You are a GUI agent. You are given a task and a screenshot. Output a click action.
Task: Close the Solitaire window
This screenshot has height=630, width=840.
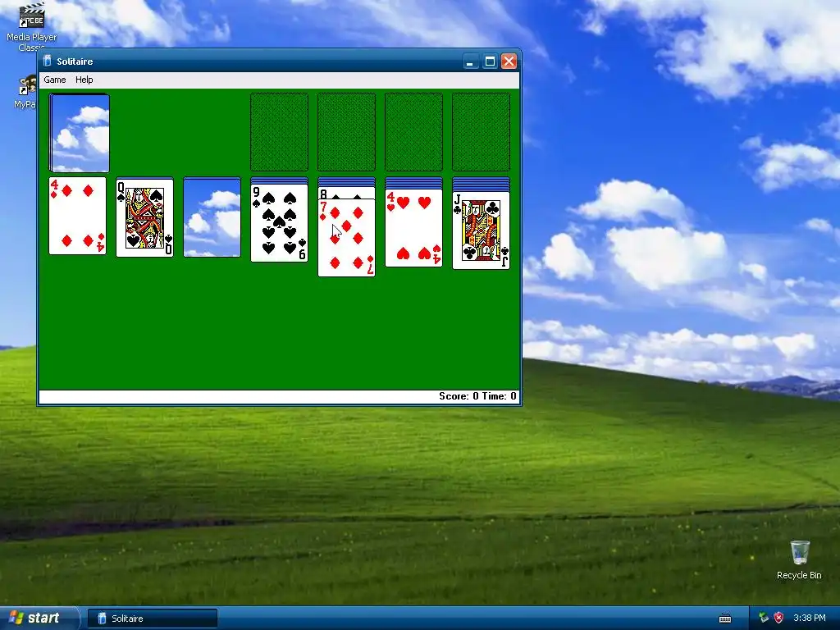[509, 61]
